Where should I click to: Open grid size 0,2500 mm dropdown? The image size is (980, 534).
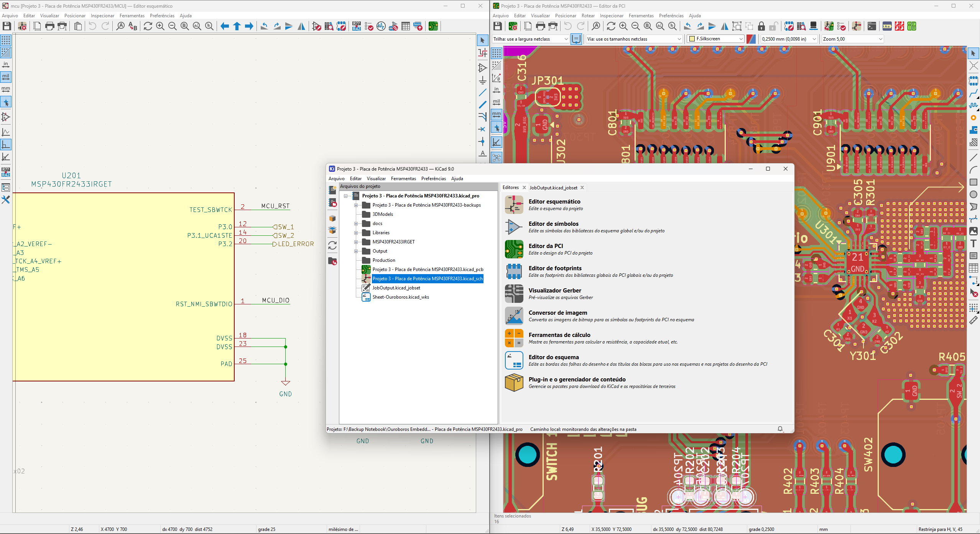(789, 39)
